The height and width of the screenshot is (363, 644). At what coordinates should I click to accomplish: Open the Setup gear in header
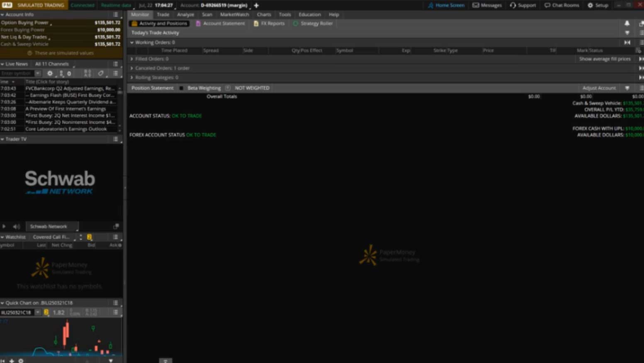coord(598,5)
